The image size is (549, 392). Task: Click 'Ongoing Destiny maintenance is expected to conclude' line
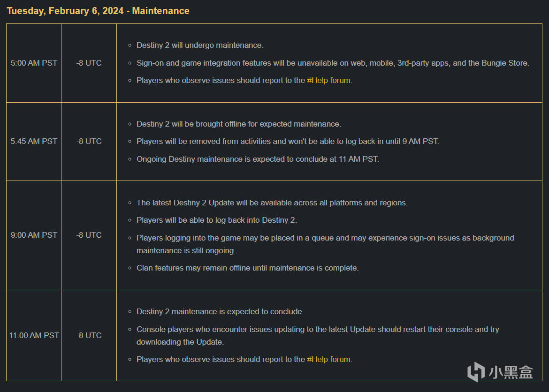(258, 159)
